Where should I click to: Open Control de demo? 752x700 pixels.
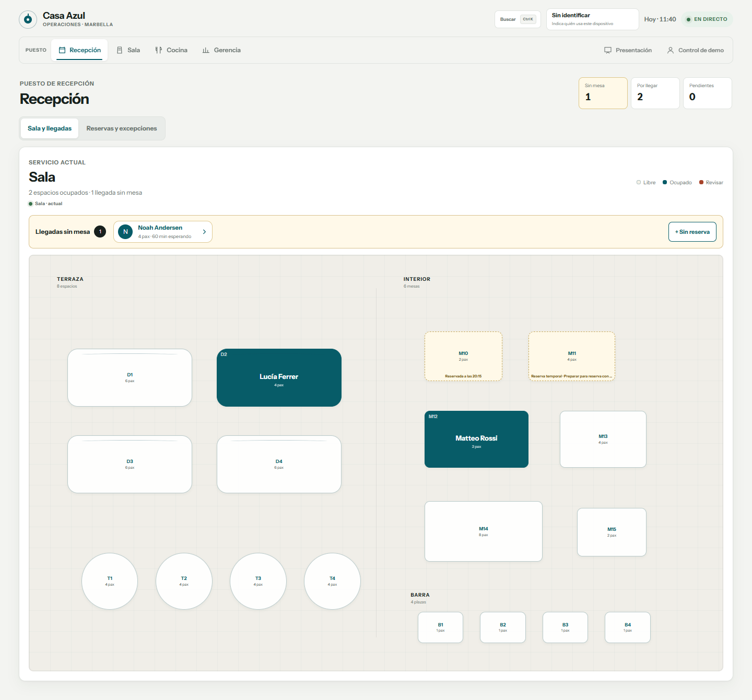pyautogui.click(x=695, y=50)
